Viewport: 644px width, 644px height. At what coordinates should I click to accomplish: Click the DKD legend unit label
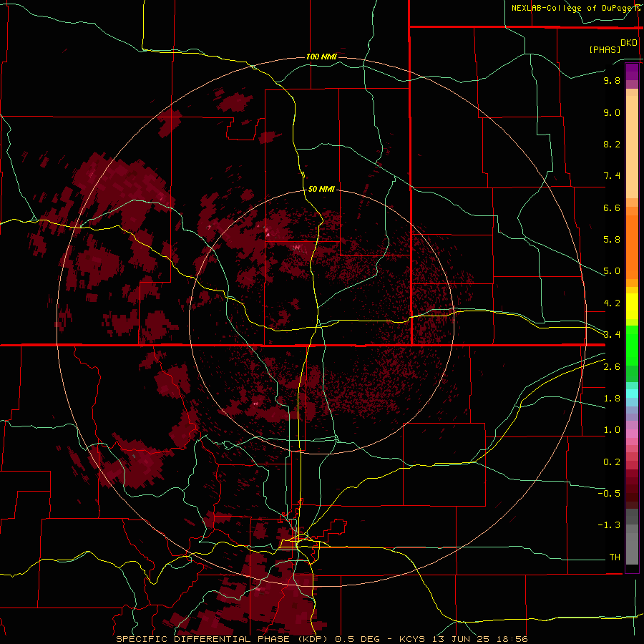coord(629,43)
